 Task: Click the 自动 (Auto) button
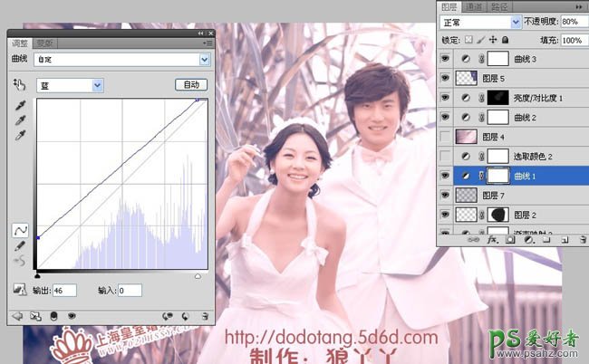pos(190,85)
